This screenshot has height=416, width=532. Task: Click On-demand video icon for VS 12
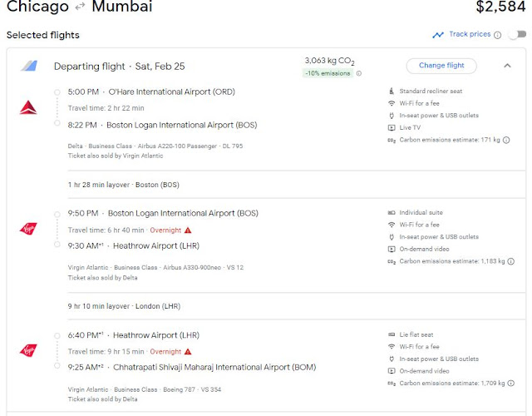pyautogui.click(x=392, y=250)
